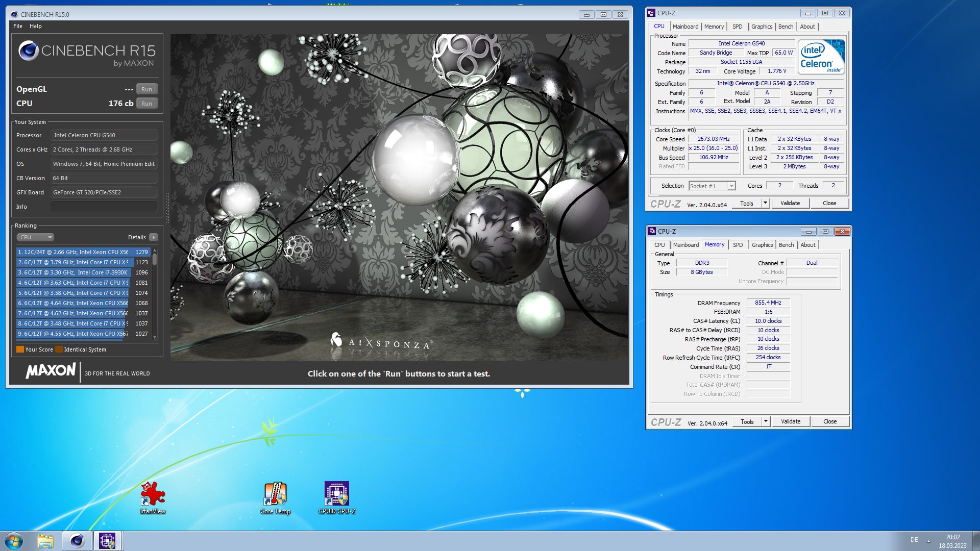
Task: Click the taskbar clock and date
Action: tap(952, 541)
